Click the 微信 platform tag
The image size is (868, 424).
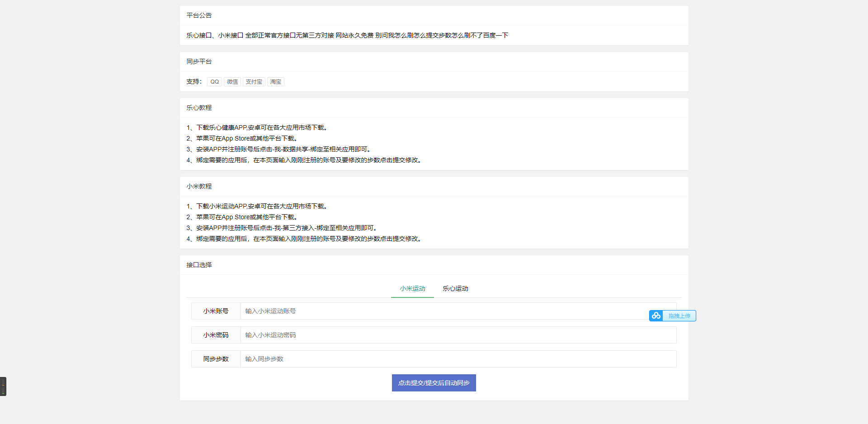click(x=232, y=82)
